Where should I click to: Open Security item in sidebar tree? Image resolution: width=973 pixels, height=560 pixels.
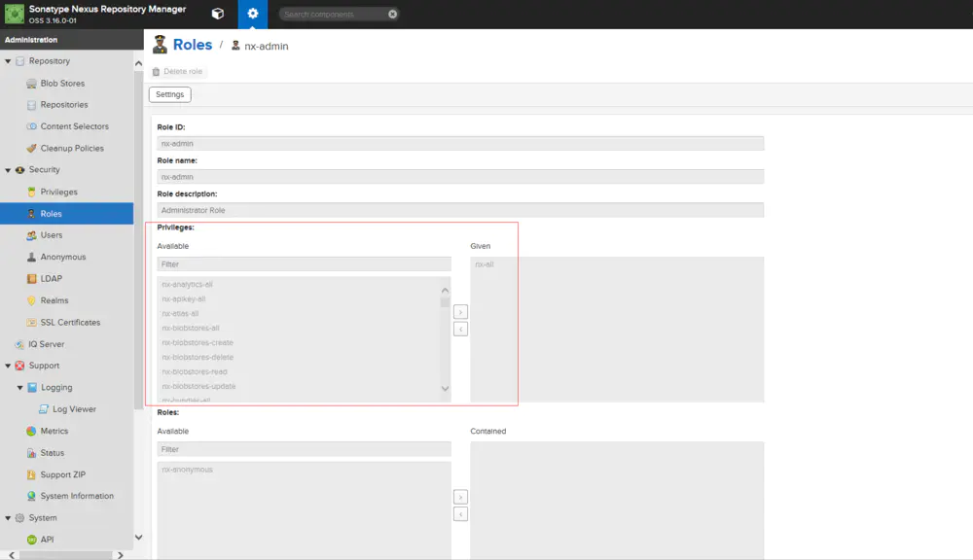44,170
